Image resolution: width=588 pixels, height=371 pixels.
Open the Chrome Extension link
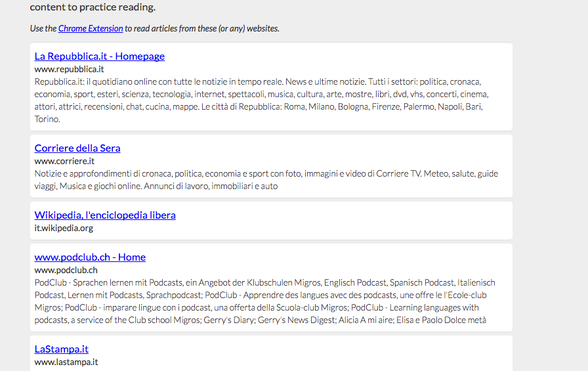(x=91, y=28)
